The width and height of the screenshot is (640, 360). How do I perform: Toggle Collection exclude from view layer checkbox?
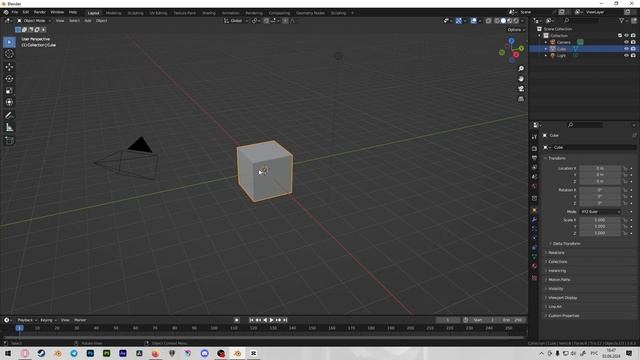tap(620, 36)
